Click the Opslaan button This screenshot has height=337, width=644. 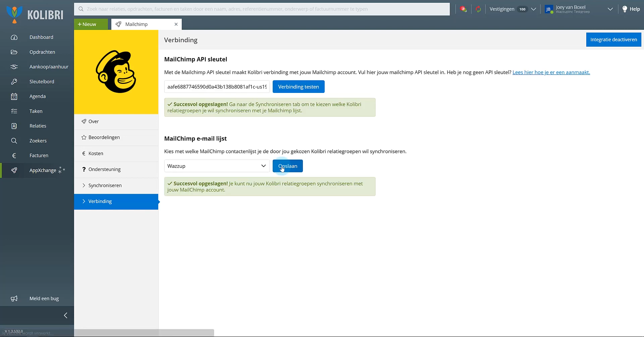288,166
